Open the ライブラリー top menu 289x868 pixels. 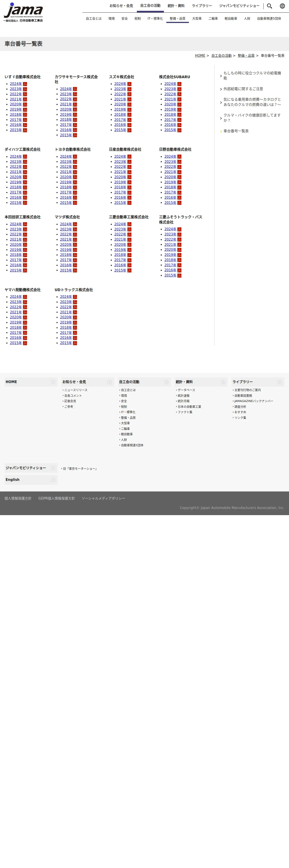202,6
